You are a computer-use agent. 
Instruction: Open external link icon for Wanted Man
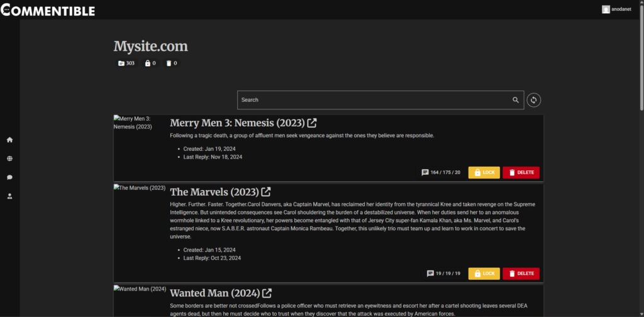267,293
